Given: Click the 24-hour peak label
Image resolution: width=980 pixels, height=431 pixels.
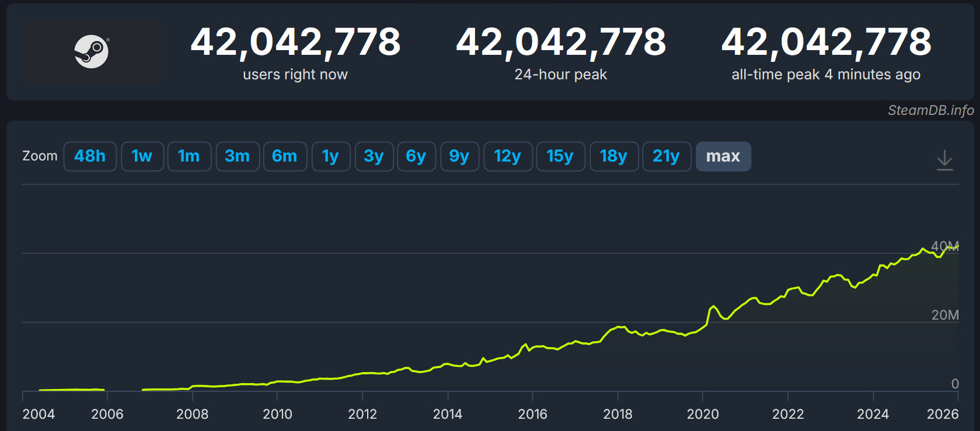Looking at the screenshot, I should click(561, 75).
